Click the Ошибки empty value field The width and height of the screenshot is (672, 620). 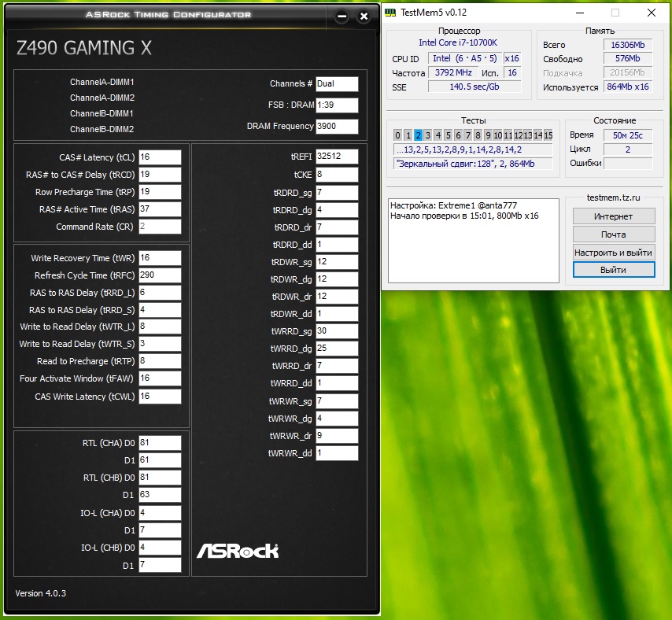pos(628,163)
